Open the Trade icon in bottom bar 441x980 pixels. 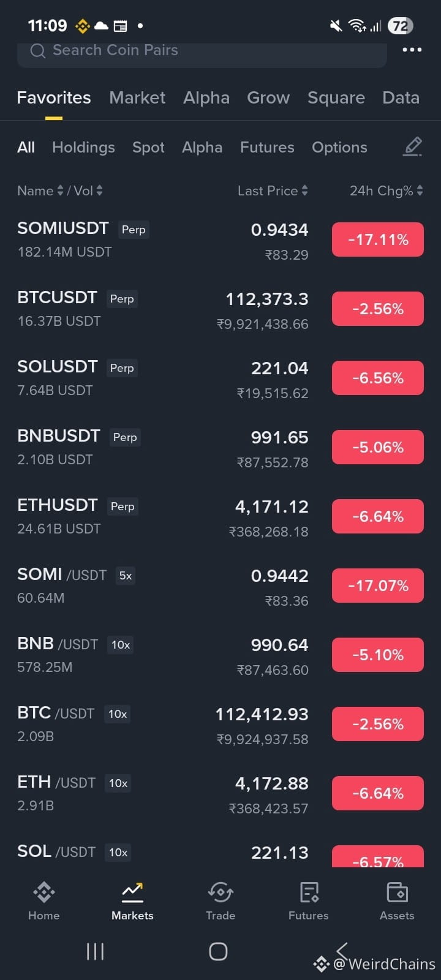pos(221,892)
